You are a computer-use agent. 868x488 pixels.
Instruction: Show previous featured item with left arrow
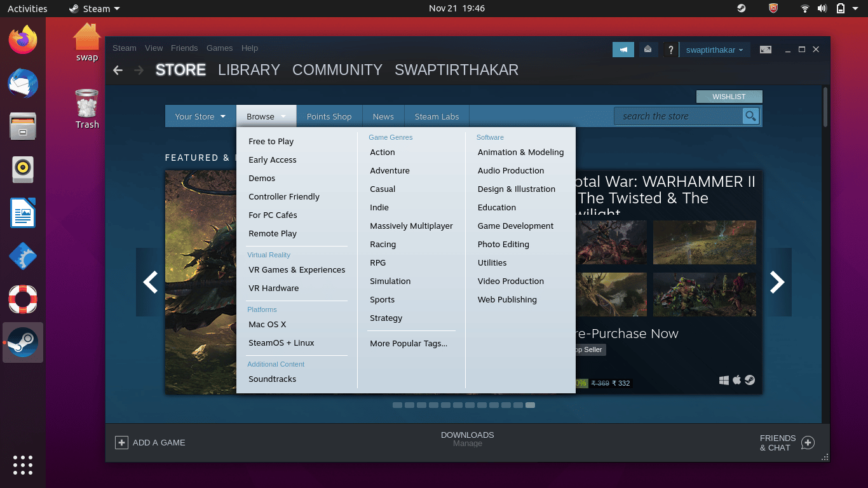coord(150,282)
